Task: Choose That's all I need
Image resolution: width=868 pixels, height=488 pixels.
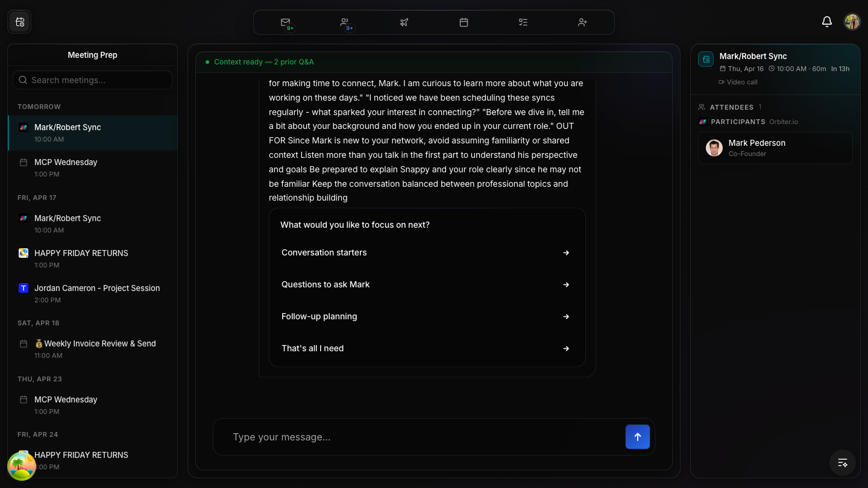Action: click(x=427, y=348)
